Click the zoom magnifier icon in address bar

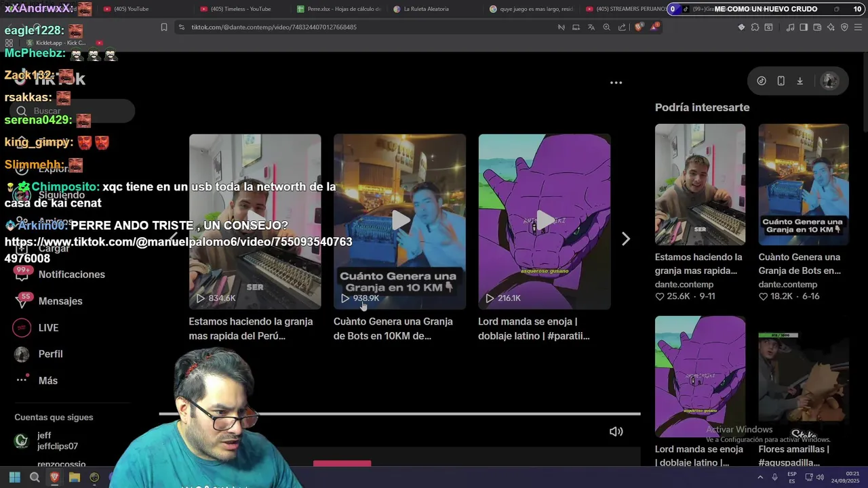606,27
